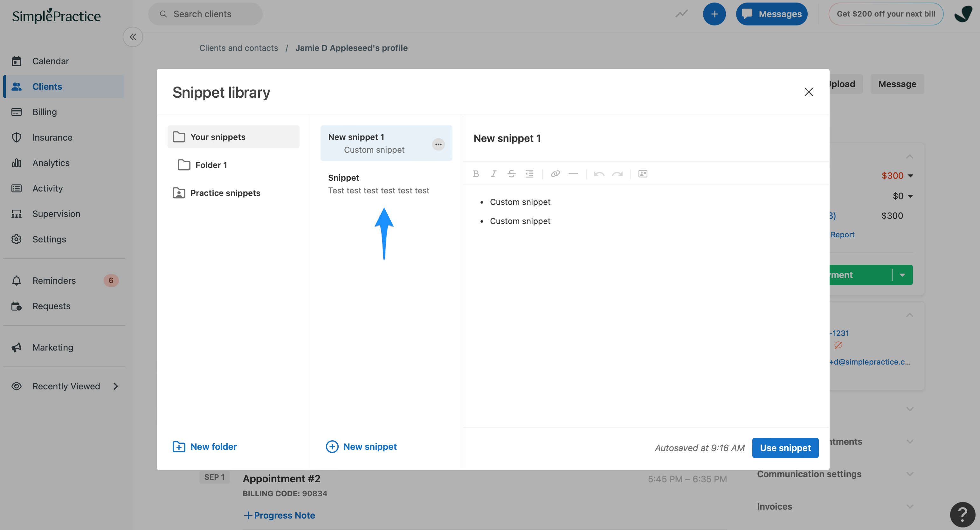Open Reminders in sidebar

(64, 281)
